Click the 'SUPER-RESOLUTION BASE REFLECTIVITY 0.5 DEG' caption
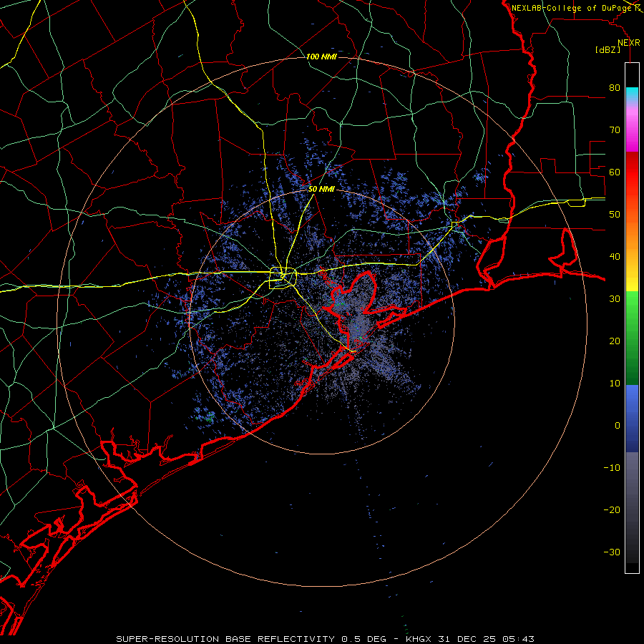Viewport: 644px width, 644px height. (251, 639)
